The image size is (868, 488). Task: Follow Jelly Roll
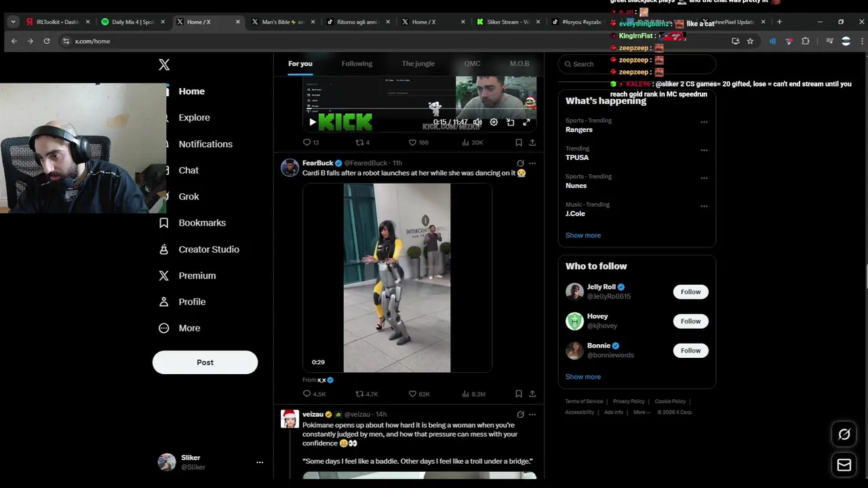click(690, 291)
